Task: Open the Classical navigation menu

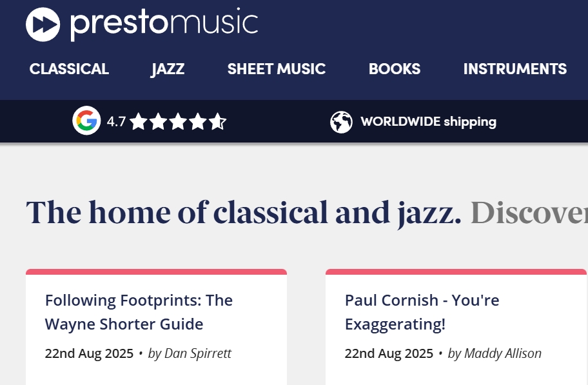Action: click(69, 69)
